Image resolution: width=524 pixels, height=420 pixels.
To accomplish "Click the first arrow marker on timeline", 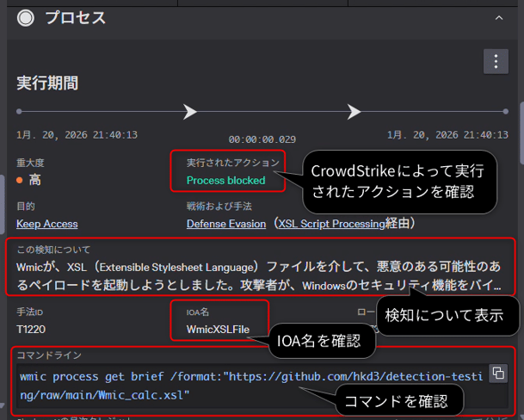I will (x=190, y=111).
